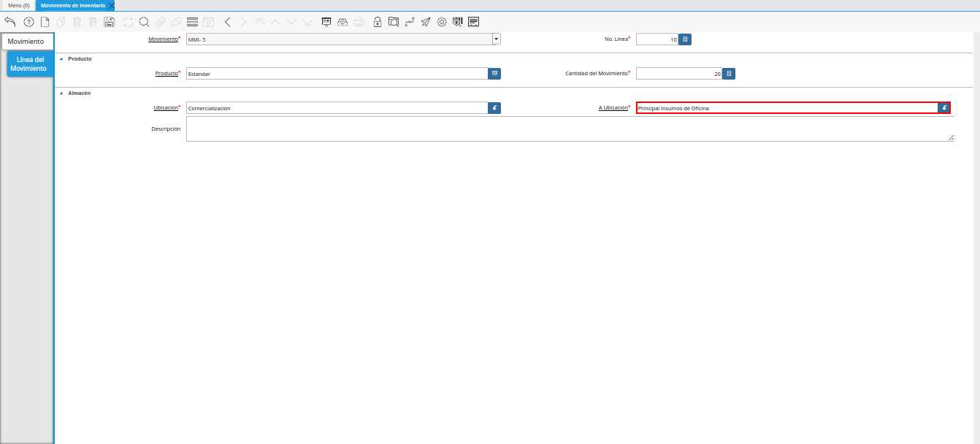Click the Producto field label link
The height and width of the screenshot is (444, 980).
[166, 73]
